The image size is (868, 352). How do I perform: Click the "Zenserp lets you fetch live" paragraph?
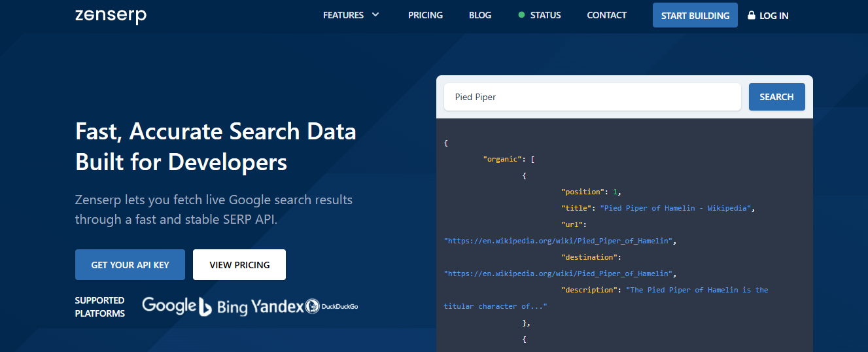(x=214, y=209)
